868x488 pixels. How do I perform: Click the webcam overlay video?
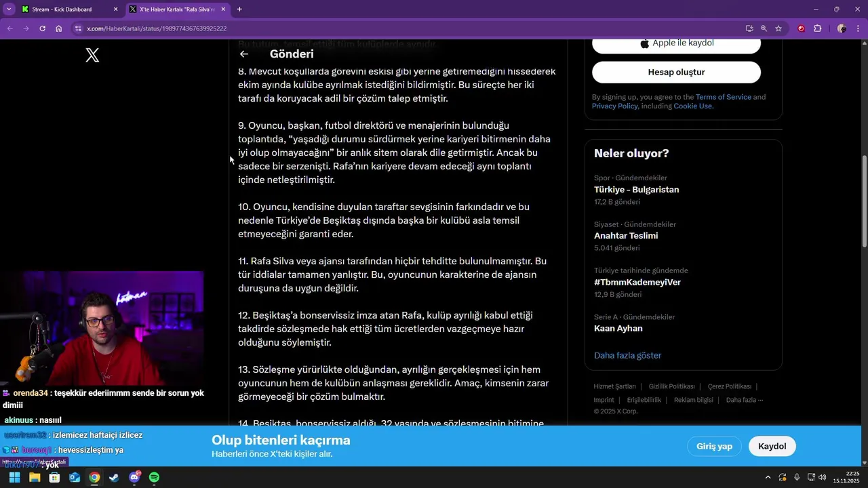click(x=102, y=328)
